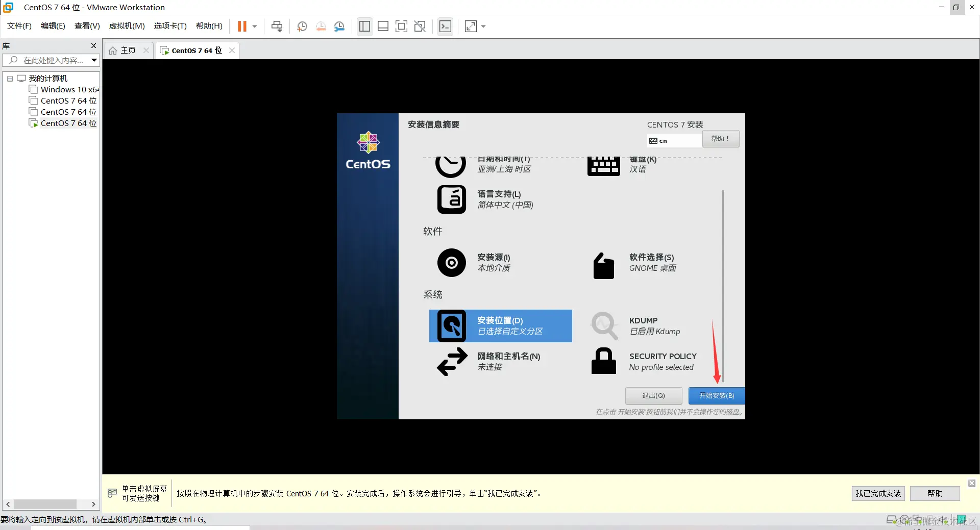
Task: Toggle the thumbnail bar icon
Action: tap(383, 27)
